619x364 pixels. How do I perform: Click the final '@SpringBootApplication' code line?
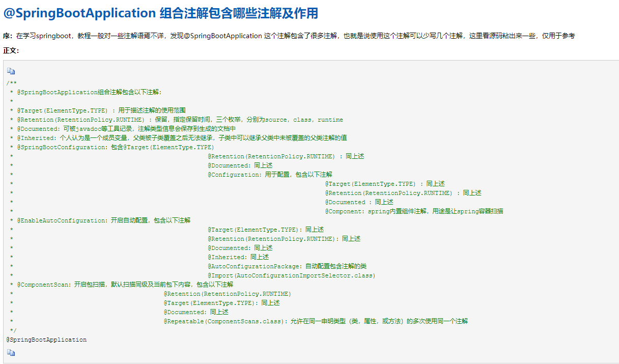tap(47, 340)
